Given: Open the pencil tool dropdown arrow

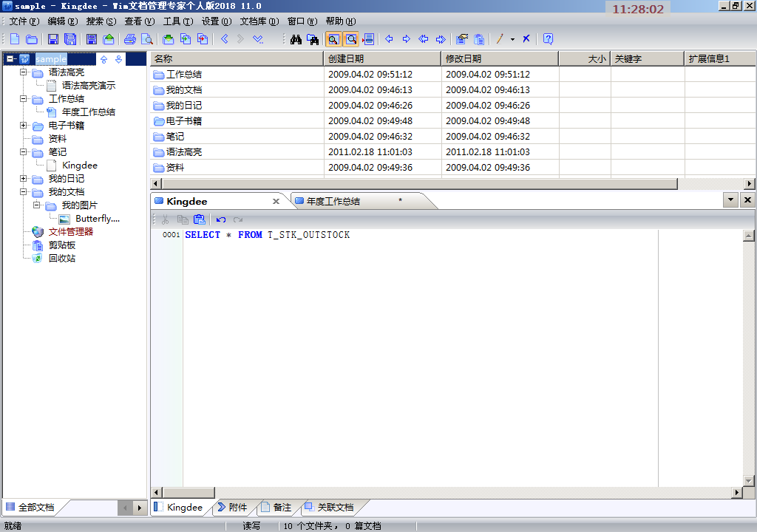Looking at the screenshot, I should pos(512,40).
